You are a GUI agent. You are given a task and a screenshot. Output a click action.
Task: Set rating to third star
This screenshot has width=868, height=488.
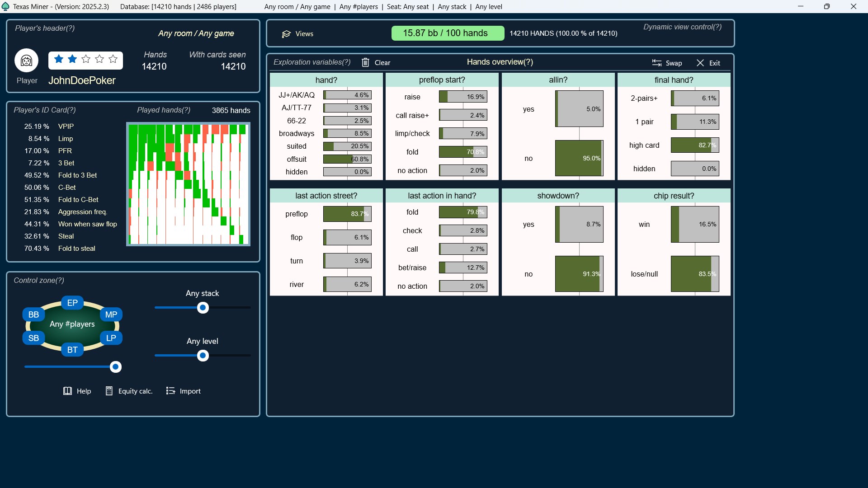coord(86,59)
